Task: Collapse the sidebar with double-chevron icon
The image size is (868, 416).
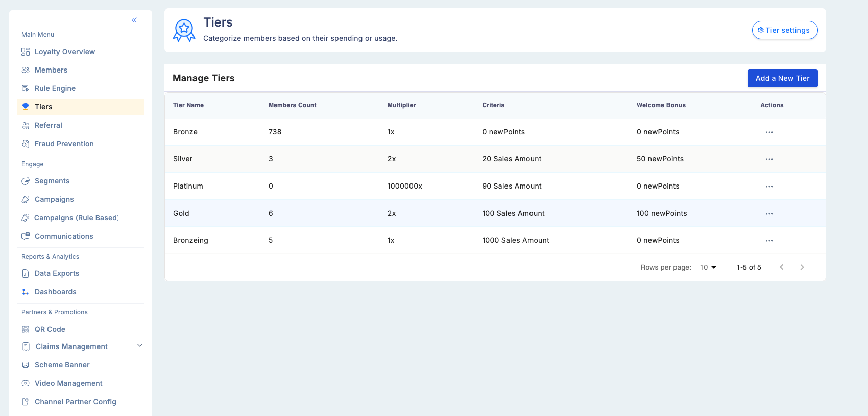Action: click(x=134, y=20)
